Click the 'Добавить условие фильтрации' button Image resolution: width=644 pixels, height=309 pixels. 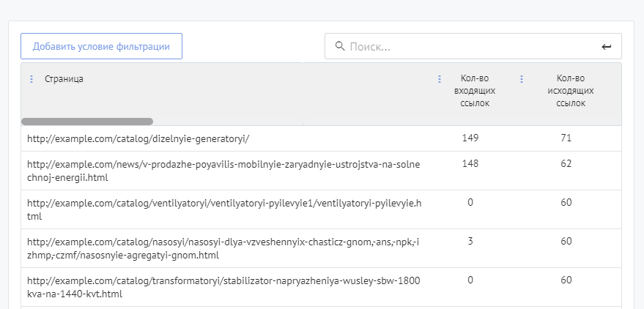tap(101, 46)
